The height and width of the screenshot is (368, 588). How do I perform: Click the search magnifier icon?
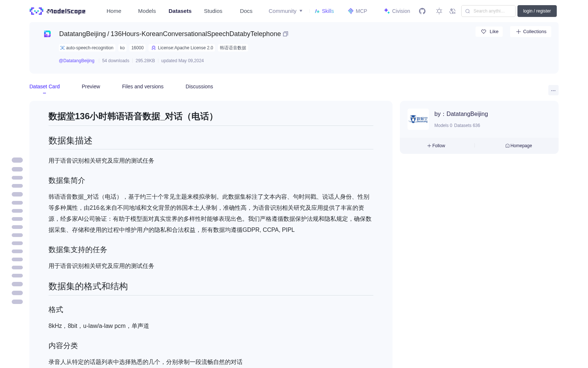[467, 11]
